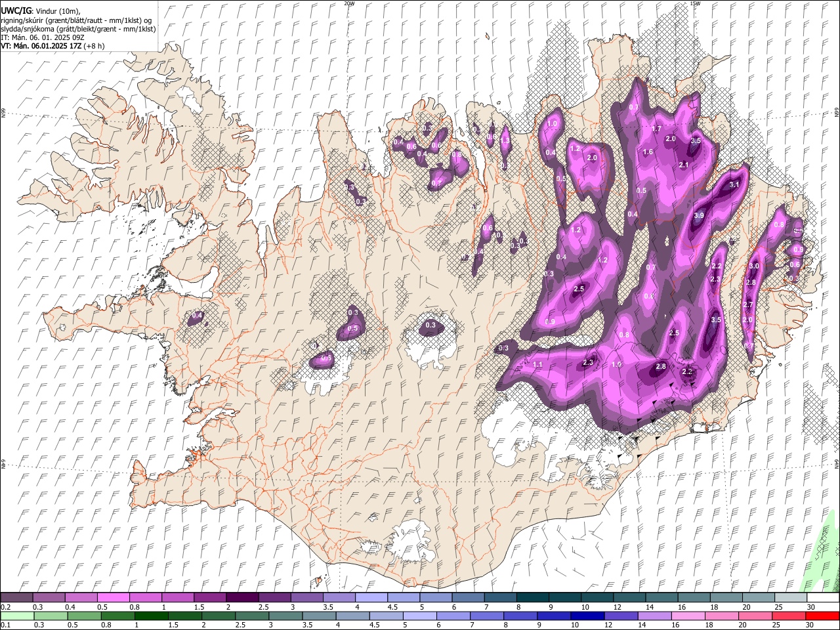Click the 1.7 snowfall value on the map

[656, 129]
